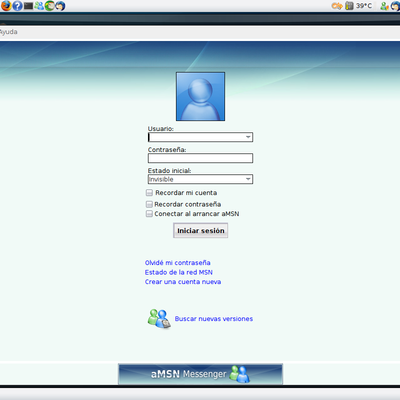Click the Contraseña input field
400x400 pixels.
click(x=200, y=158)
